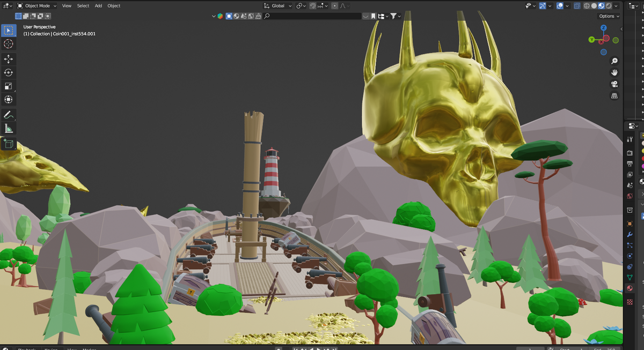This screenshot has width=644, height=350.
Task: Switch perspective/orthographic with the grid gizmo
Action: [614, 96]
